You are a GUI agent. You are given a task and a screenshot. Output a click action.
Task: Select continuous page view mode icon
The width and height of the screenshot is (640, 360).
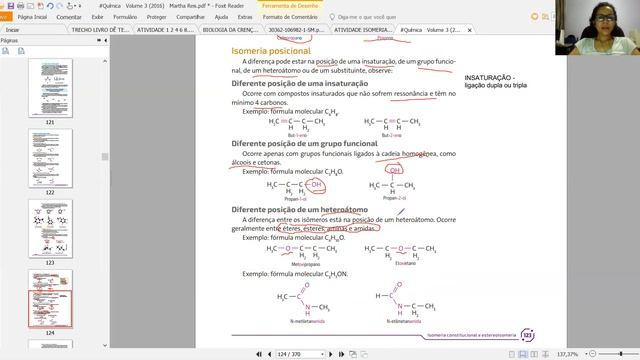pos(523,354)
